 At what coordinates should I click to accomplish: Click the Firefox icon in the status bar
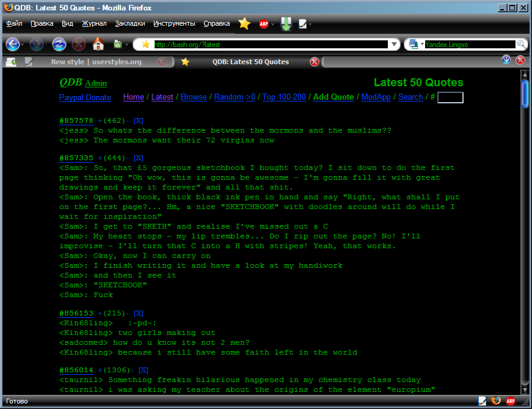pyautogui.click(x=496, y=401)
